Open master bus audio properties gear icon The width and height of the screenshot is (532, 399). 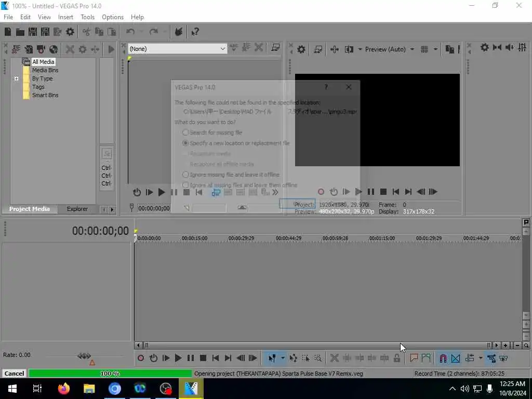click(485, 47)
